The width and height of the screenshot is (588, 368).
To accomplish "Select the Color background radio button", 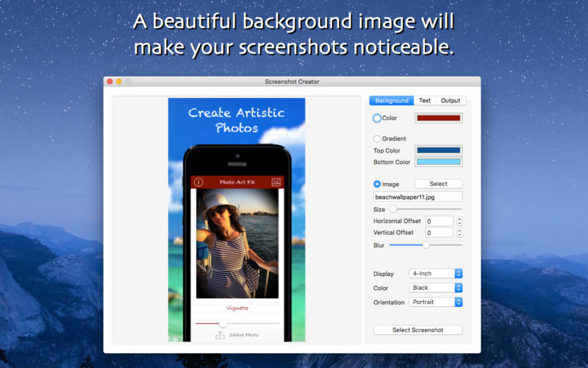I will 377,118.
